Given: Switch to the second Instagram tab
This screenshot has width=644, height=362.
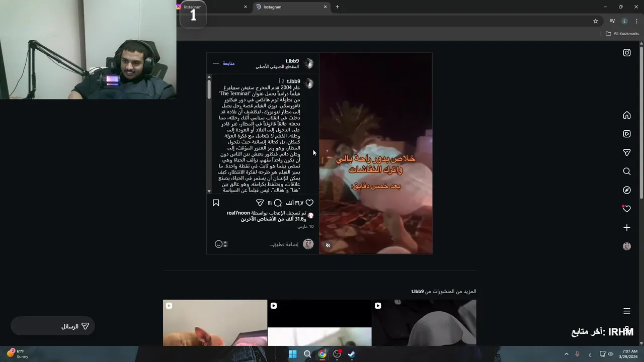Looking at the screenshot, I should click(x=291, y=7).
